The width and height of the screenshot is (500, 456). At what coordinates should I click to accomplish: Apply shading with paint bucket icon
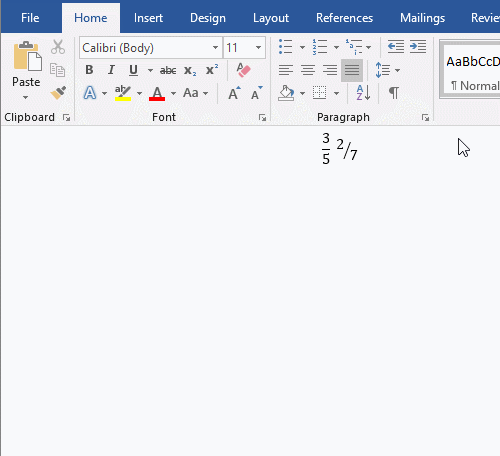[x=286, y=93]
